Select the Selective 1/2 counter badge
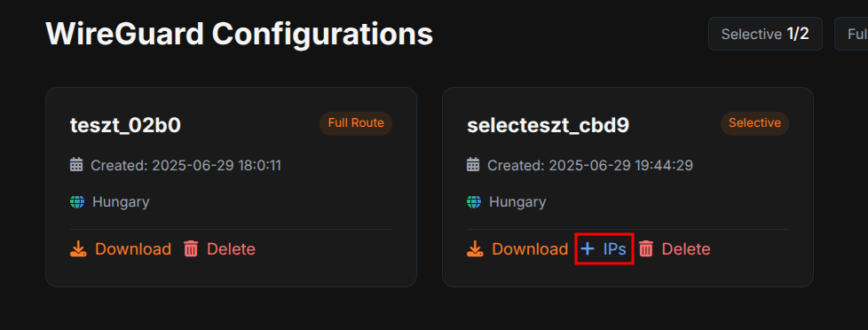Image resolution: width=868 pixels, height=330 pixels. tap(765, 34)
